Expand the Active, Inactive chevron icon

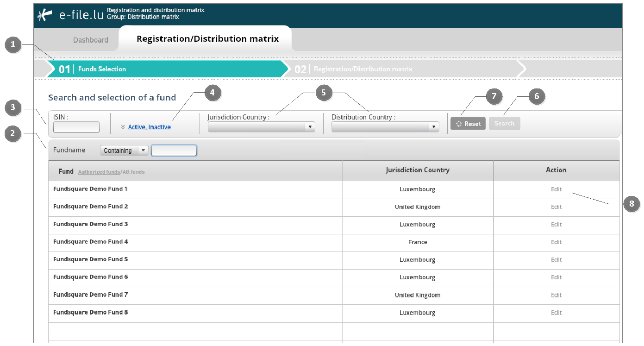[x=123, y=127]
